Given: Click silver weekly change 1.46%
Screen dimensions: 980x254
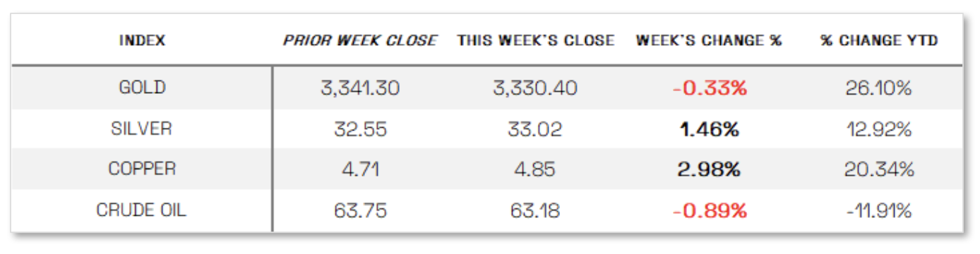Looking at the screenshot, I should (x=709, y=129).
